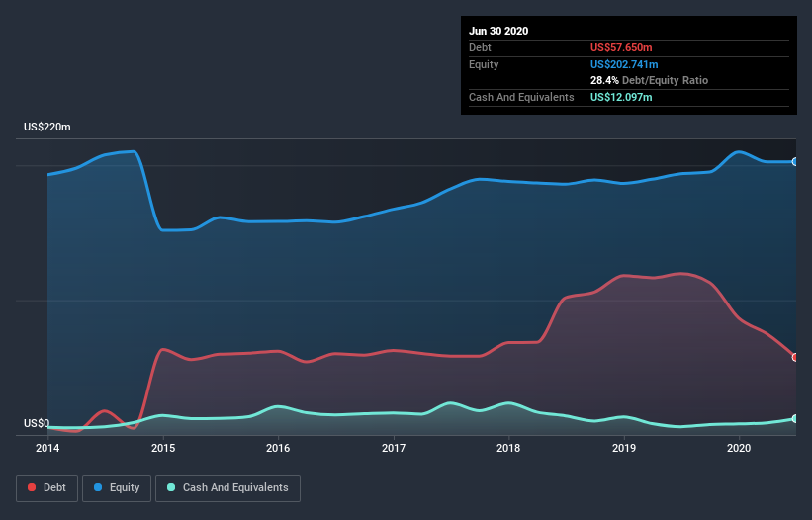Viewport: 812px width, 520px height.
Task: Click the US$0 y-axis label
Action: 37,423
